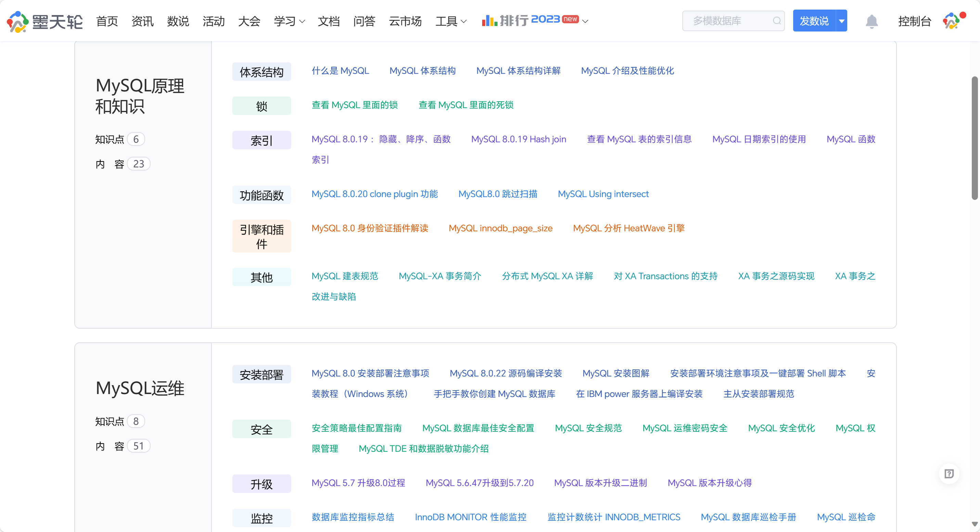Open MySQL 8.0.20 clone plugin 功能 article
This screenshot has width=980, height=532.
coord(375,194)
